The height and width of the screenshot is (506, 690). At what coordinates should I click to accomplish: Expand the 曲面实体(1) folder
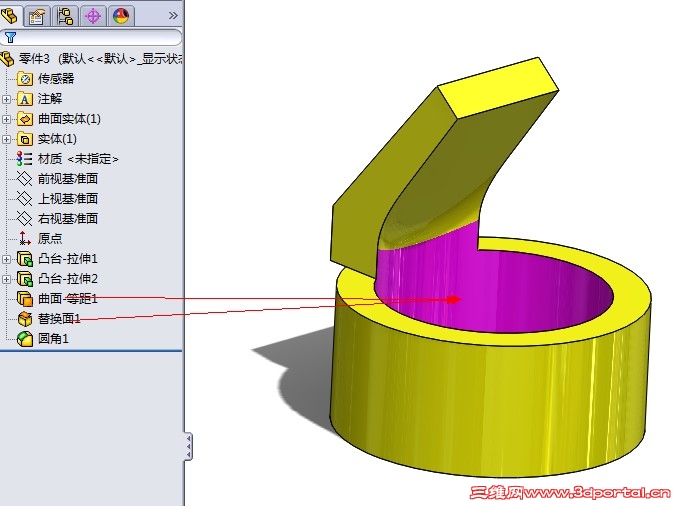tap(6, 119)
